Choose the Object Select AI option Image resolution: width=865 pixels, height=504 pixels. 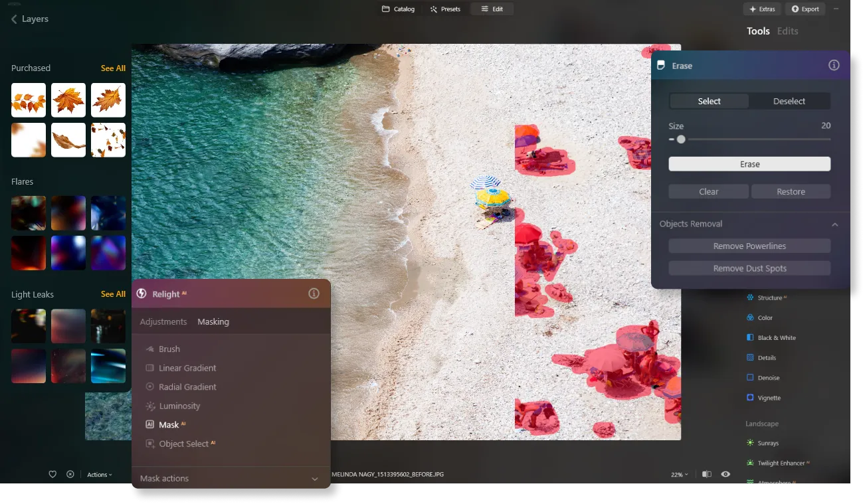(181, 444)
